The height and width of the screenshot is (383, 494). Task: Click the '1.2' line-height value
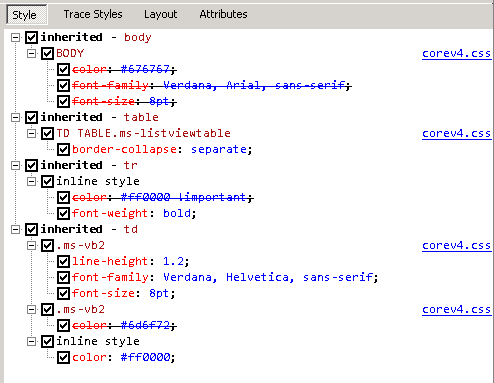click(173, 261)
